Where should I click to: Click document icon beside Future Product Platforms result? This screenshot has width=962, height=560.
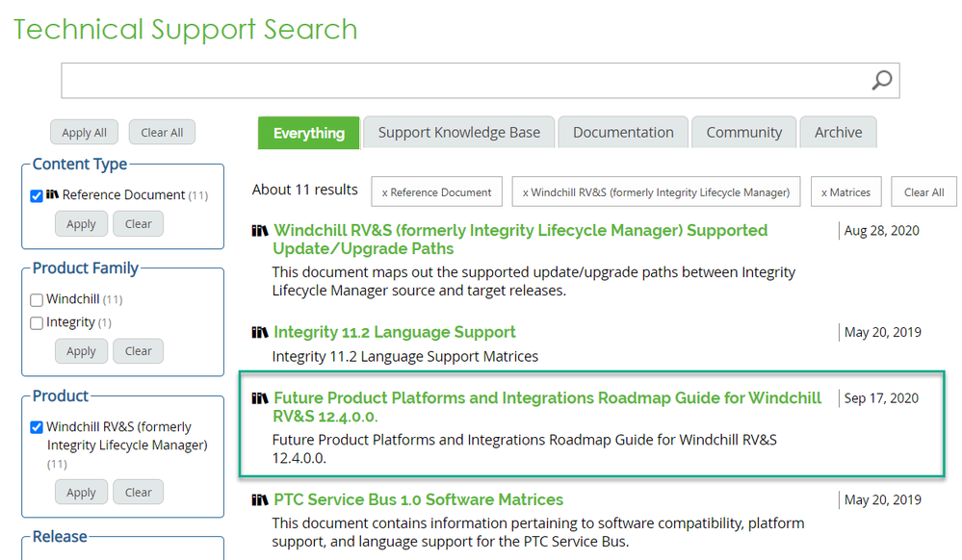[260, 398]
